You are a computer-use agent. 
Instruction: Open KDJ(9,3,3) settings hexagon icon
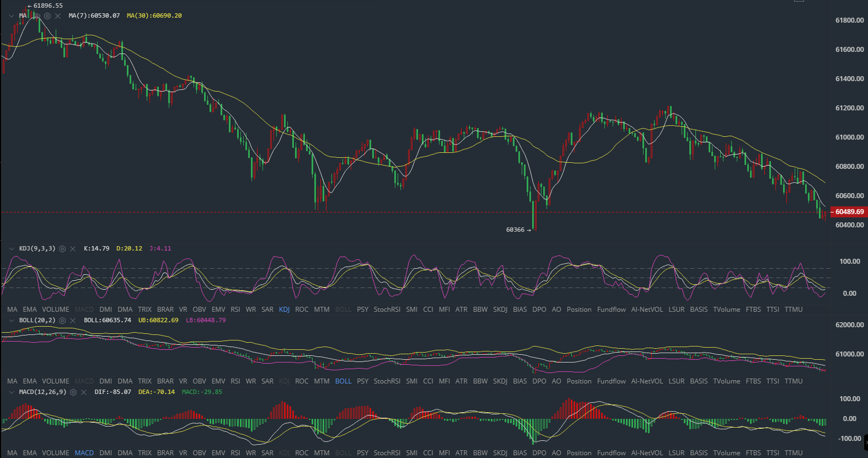click(x=62, y=249)
